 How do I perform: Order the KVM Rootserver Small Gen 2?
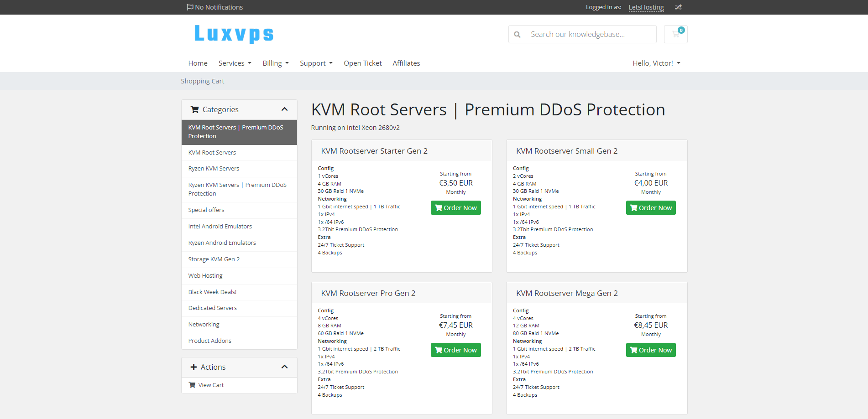pos(651,208)
